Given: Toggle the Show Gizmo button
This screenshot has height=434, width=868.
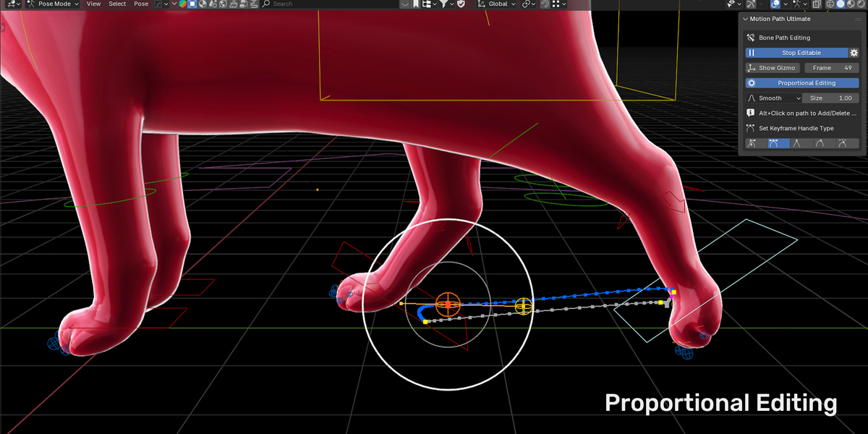Looking at the screenshot, I should pos(773,68).
